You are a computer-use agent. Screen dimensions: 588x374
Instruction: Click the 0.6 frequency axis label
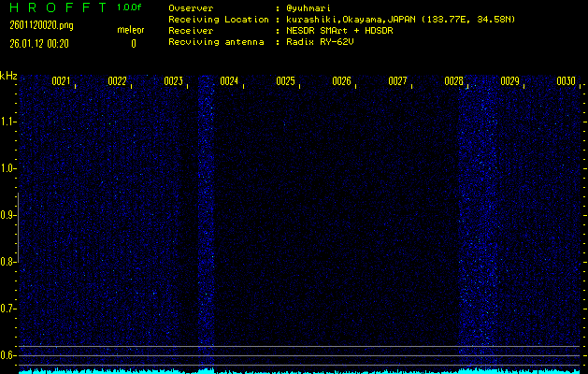[8, 355]
